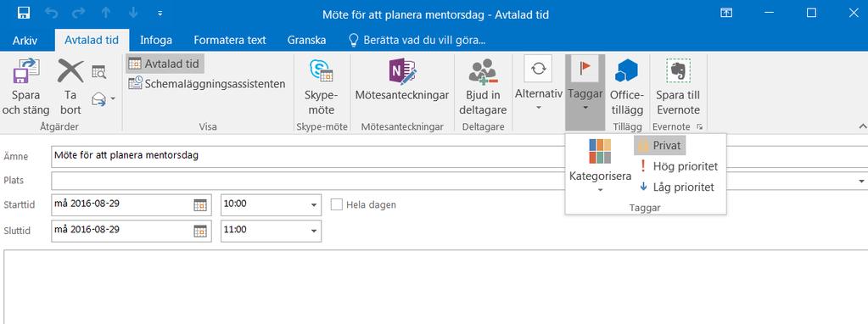Screen dimensions: 868x324
Task: Open Mötesanteckningar with the OneNote icon
Action: tap(402, 71)
